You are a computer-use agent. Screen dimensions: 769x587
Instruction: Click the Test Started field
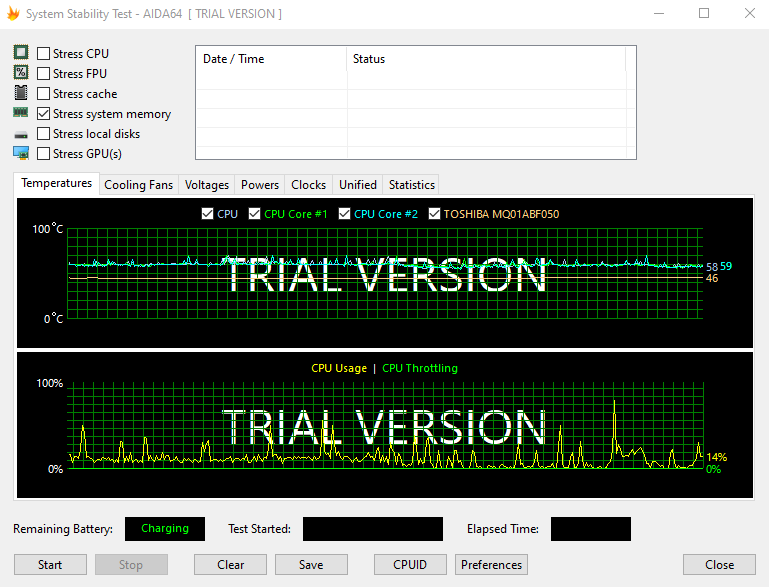tap(373, 529)
